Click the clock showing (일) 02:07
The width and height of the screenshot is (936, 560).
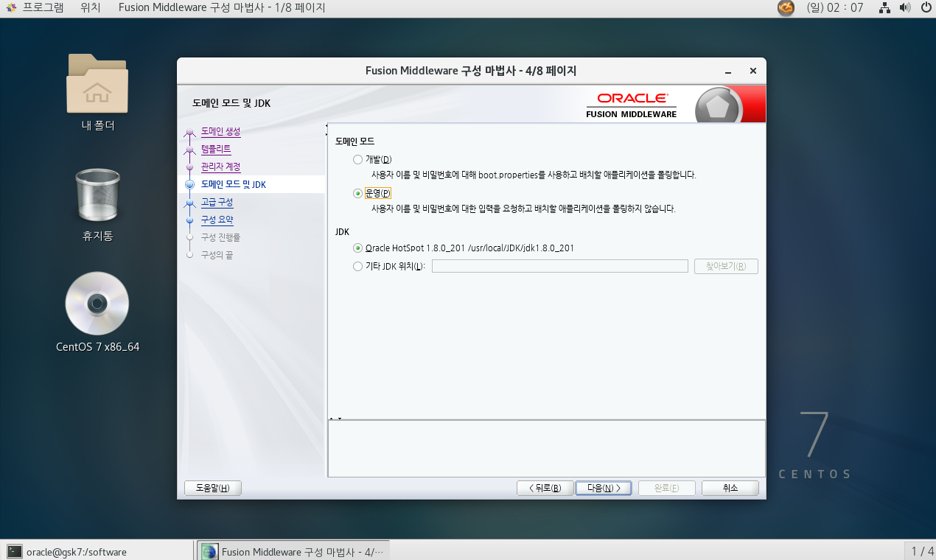(834, 8)
